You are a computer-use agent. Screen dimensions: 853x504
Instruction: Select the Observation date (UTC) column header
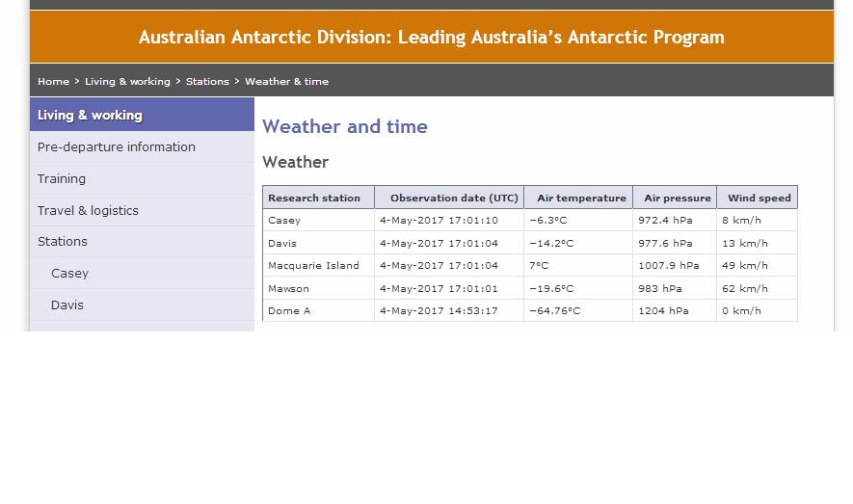449,198
